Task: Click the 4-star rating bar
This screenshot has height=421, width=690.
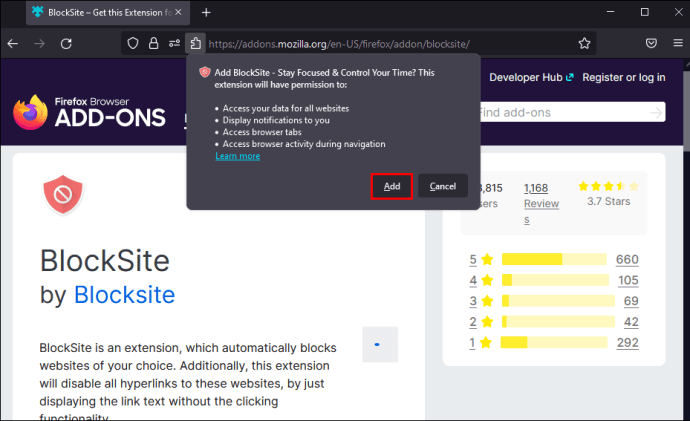Action: pos(555,280)
